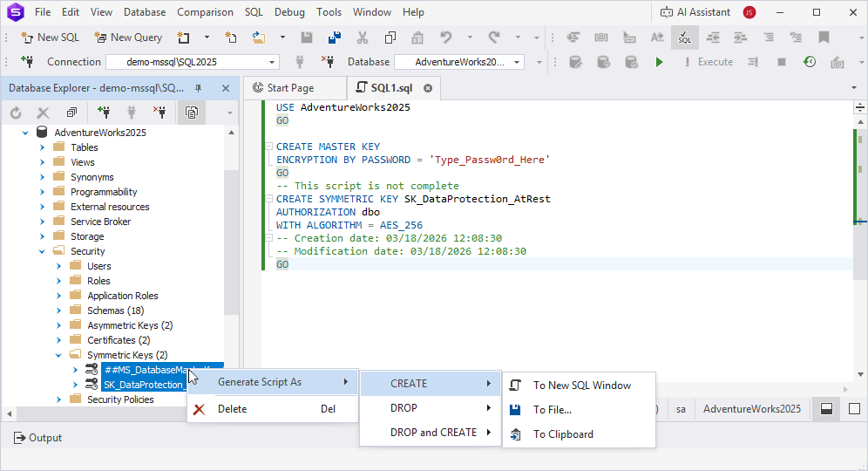Select DROP and CREATE submenu item
The width and height of the screenshot is (868, 471).
(x=431, y=433)
